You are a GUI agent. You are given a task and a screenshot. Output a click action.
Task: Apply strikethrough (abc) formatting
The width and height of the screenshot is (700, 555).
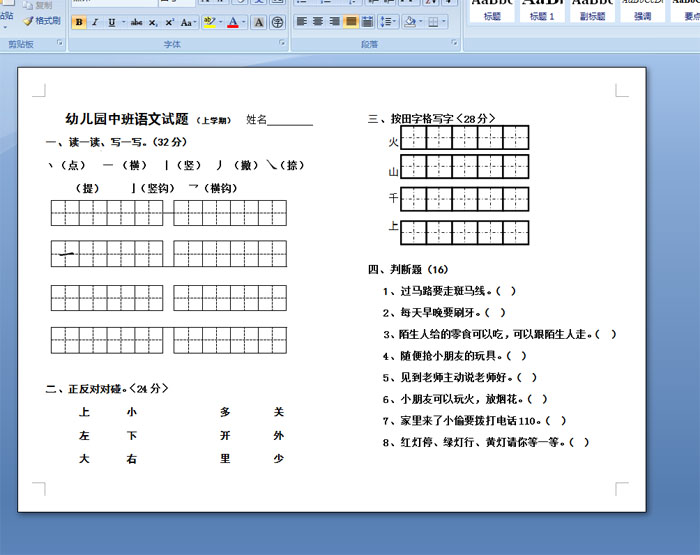[137, 22]
